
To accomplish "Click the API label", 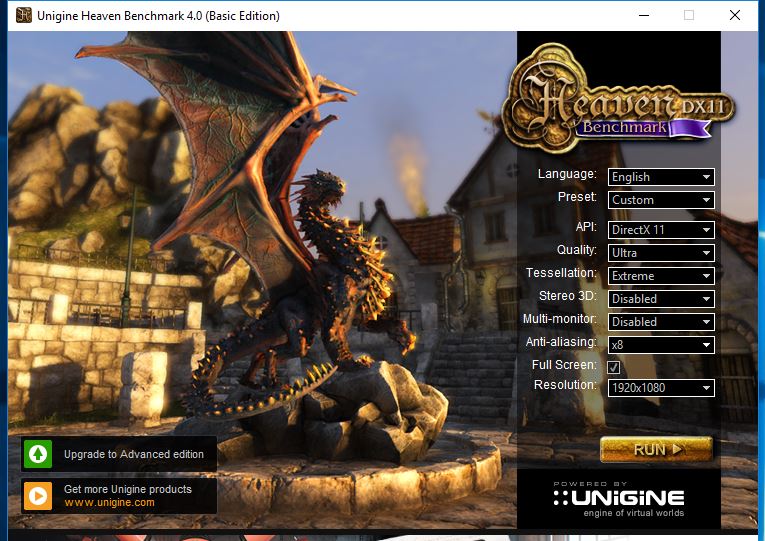I will 586,227.
